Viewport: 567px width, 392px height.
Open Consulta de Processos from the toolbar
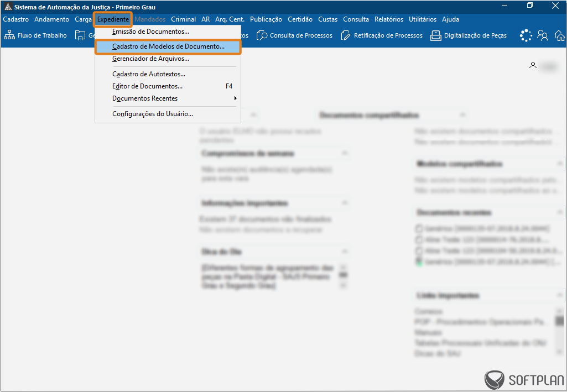click(294, 35)
